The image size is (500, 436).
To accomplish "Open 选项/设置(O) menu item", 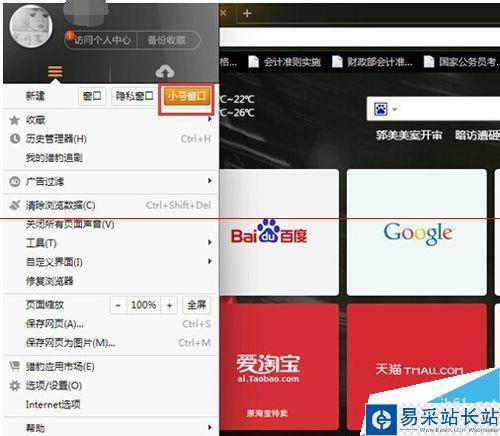I will tap(110, 386).
